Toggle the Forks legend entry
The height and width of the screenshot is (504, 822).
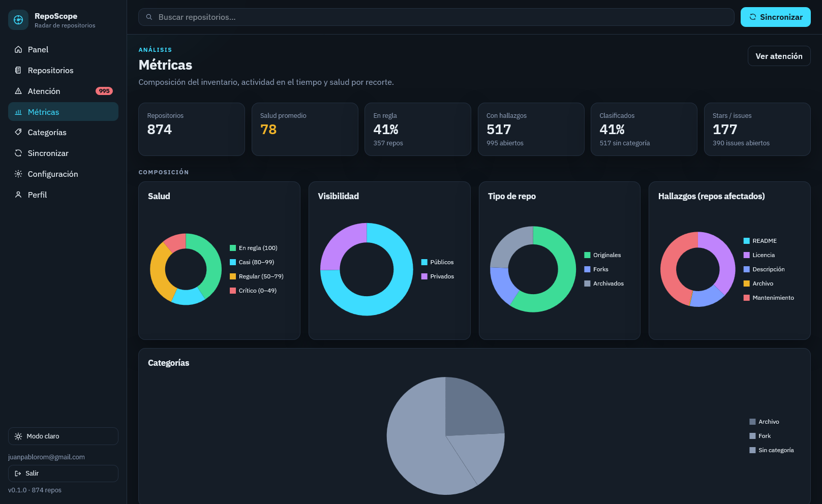pyautogui.click(x=596, y=269)
